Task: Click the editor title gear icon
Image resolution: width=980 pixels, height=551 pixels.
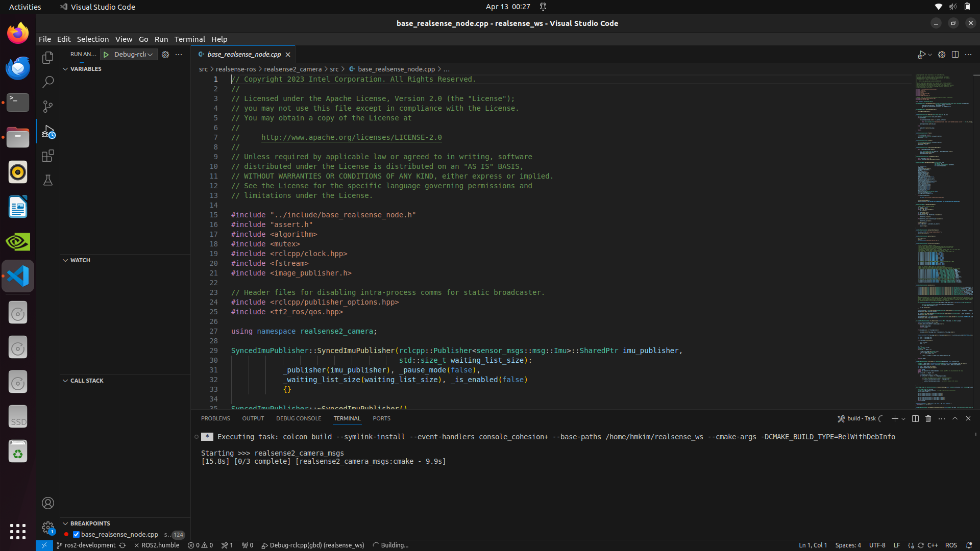Action: click(942, 55)
